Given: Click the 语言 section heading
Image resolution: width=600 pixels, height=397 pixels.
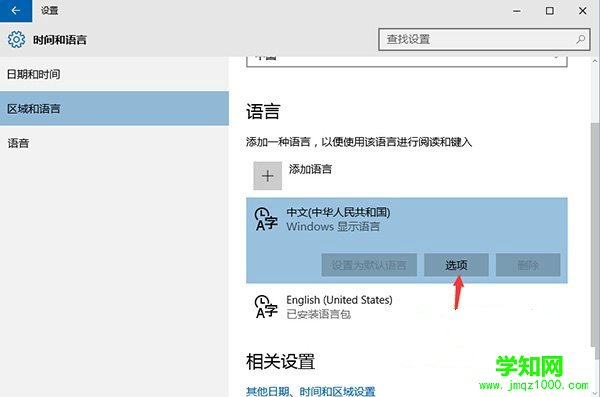Looking at the screenshot, I should coord(263,112).
